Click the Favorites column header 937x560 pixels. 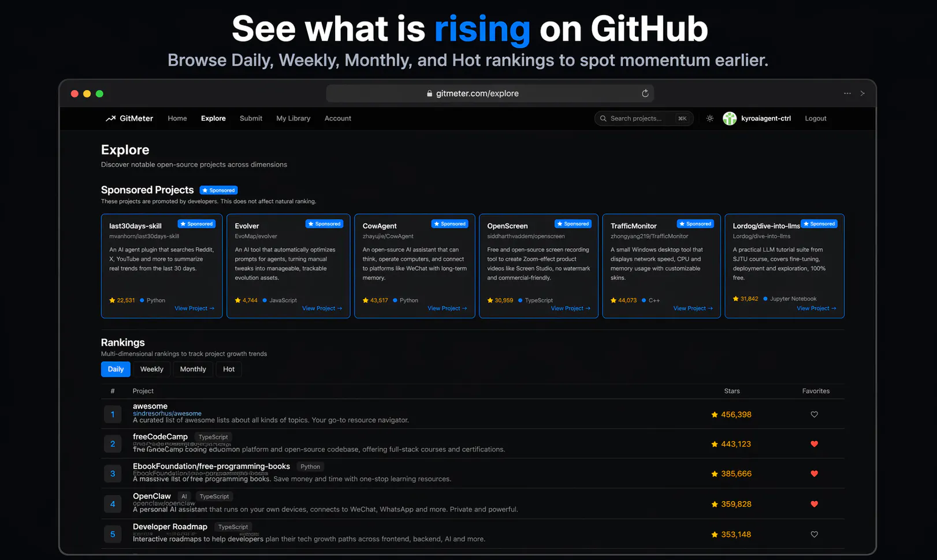[x=816, y=391]
